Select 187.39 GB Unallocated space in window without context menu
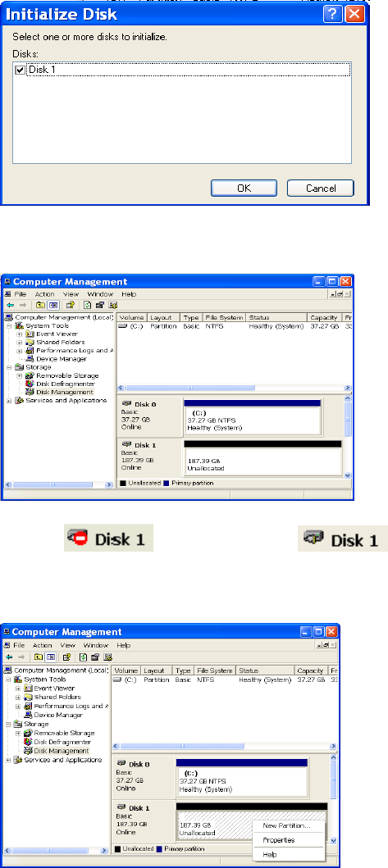388x868 pixels. [x=262, y=461]
